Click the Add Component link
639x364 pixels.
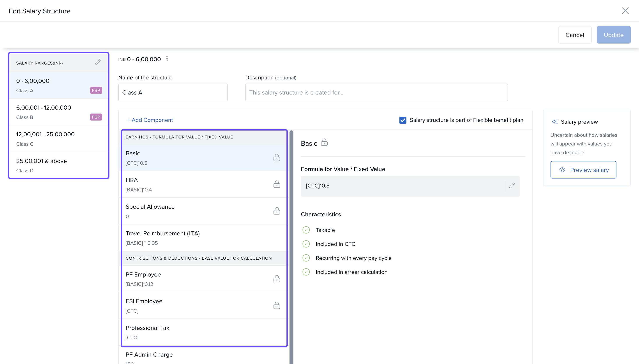[x=150, y=120]
